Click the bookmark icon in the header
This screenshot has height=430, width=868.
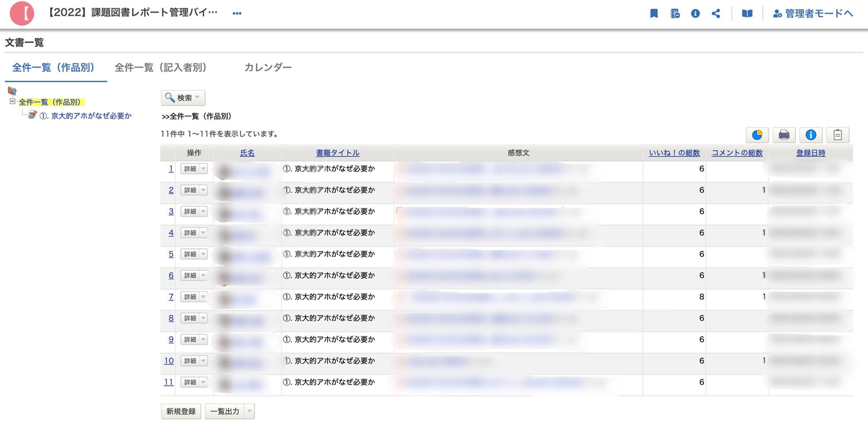click(654, 13)
